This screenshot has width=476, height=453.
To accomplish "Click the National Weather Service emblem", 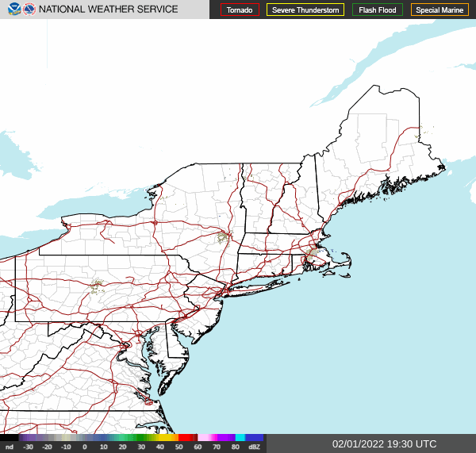I will pyautogui.click(x=29, y=10).
